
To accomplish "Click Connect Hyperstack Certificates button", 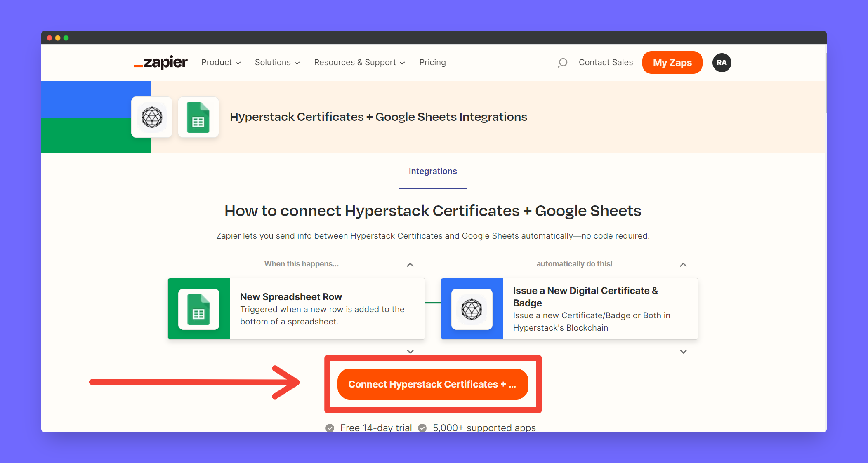I will click(432, 384).
